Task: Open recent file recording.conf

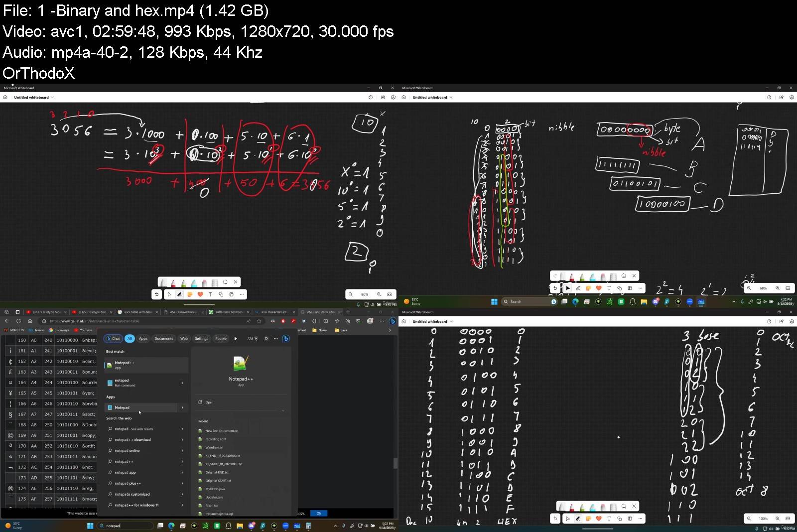Action: (216, 439)
